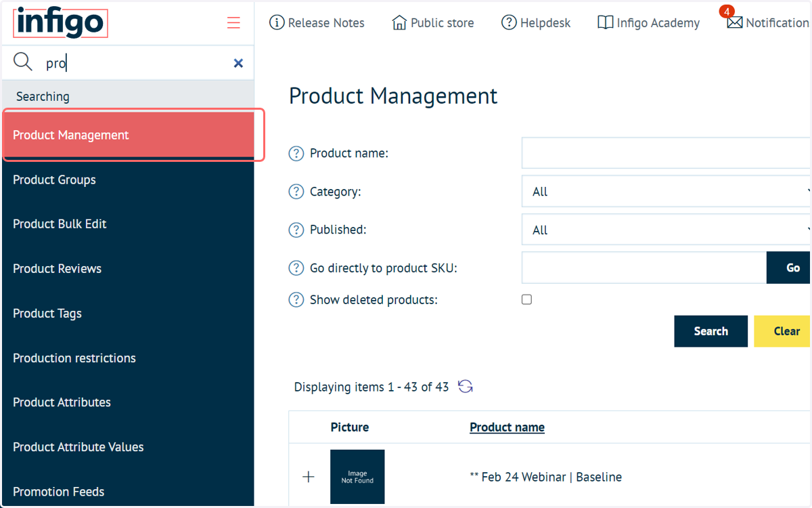Click the Infigo Academy book icon
Image resolution: width=812 pixels, height=508 pixels.
click(x=606, y=22)
